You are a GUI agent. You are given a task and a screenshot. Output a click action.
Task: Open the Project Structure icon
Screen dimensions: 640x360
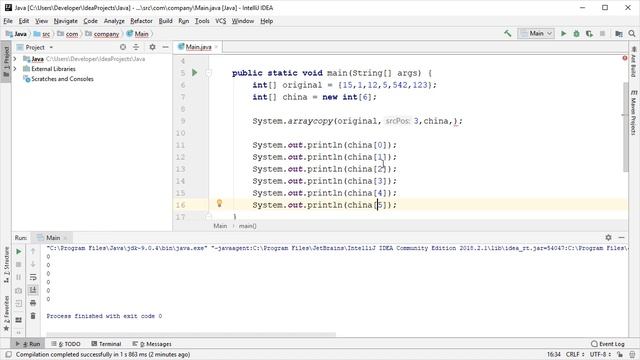tap(619, 33)
